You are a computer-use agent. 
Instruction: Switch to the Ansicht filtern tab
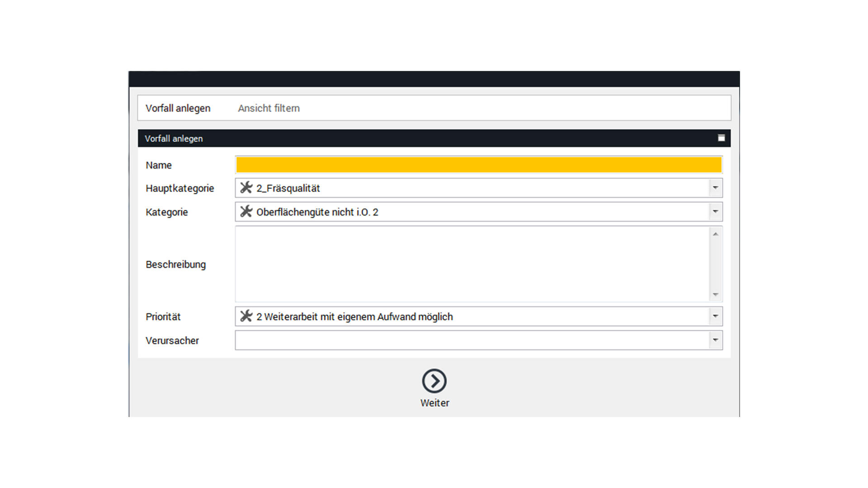269,108
